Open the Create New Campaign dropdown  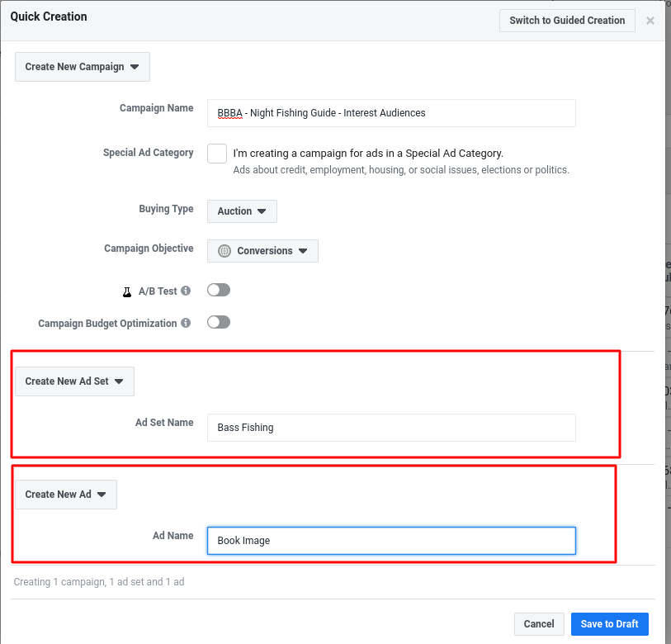tap(83, 67)
